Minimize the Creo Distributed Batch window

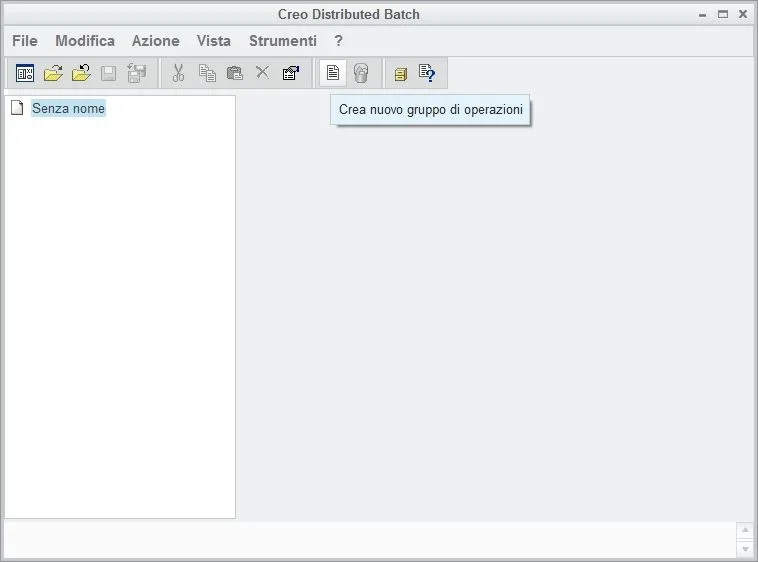coord(702,15)
